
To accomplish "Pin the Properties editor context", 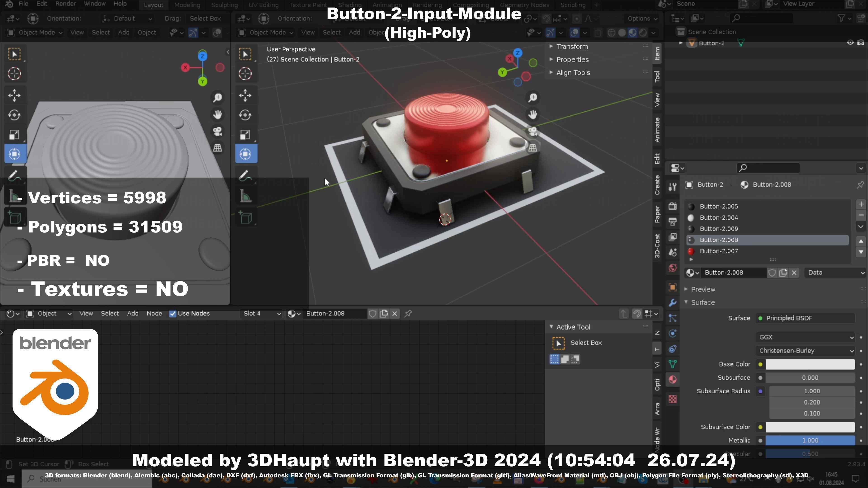I will tap(860, 185).
